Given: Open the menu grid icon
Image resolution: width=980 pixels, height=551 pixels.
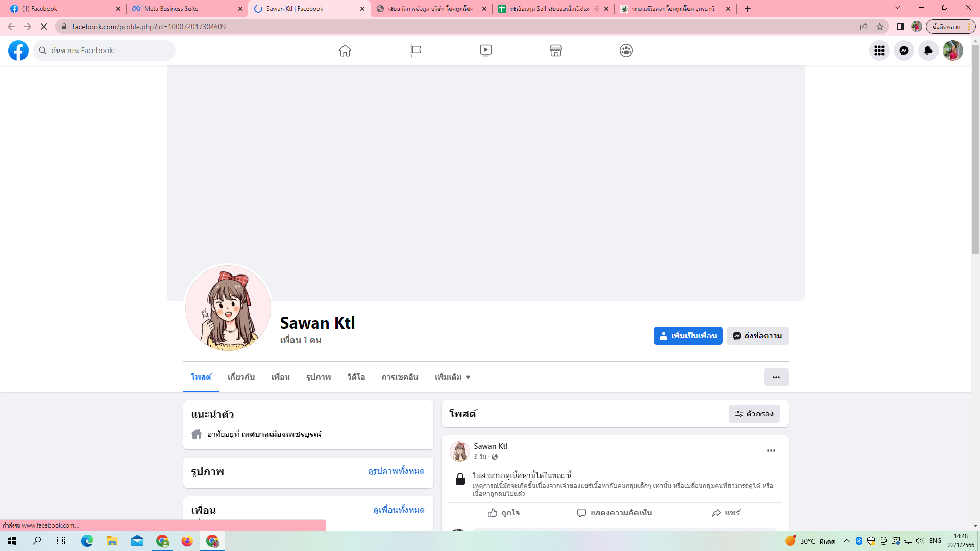Looking at the screenshot, I should click(x=879, y=51).
